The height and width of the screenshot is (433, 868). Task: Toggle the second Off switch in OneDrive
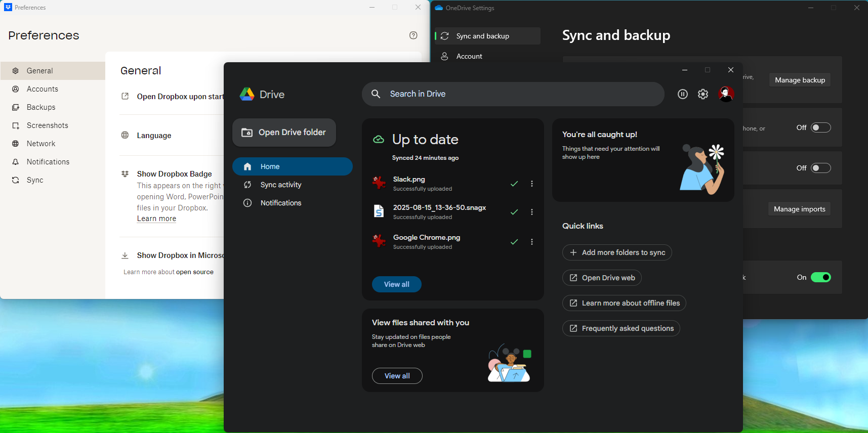[x=820, y=168]
